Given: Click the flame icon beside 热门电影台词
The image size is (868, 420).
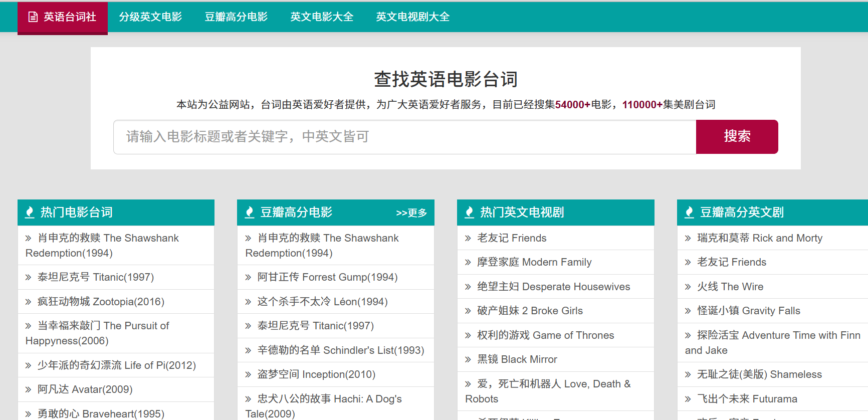Looking at the screenshot, I should (x=30, y=213).
